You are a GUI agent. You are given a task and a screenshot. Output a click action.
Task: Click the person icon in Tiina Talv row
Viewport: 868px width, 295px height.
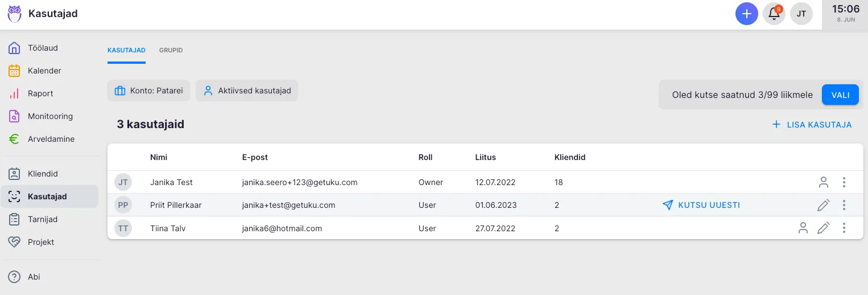point(803,228)
